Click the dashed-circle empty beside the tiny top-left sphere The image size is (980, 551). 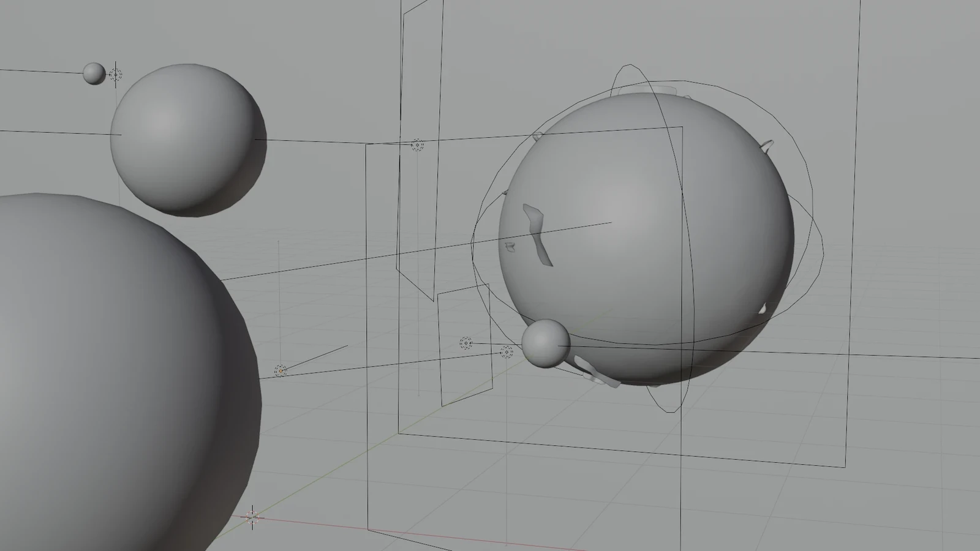116,75
